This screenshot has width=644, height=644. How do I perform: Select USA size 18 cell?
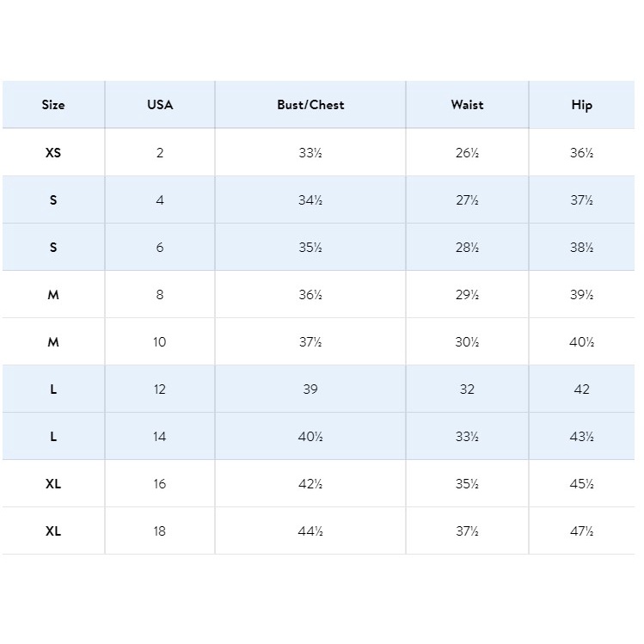160,531
